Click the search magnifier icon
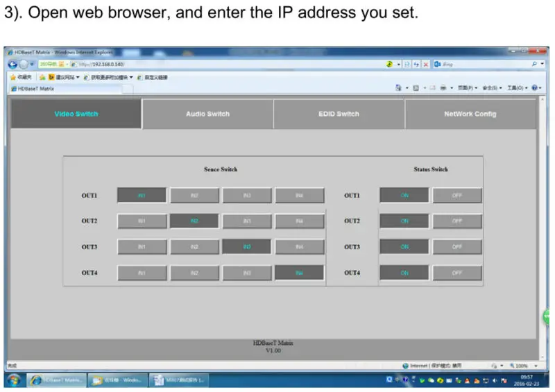The image size is (555, 392). (534, 64)
